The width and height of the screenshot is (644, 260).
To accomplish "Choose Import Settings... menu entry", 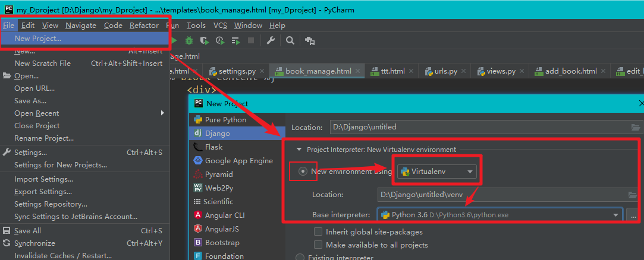I will click(x=84, y=179).
